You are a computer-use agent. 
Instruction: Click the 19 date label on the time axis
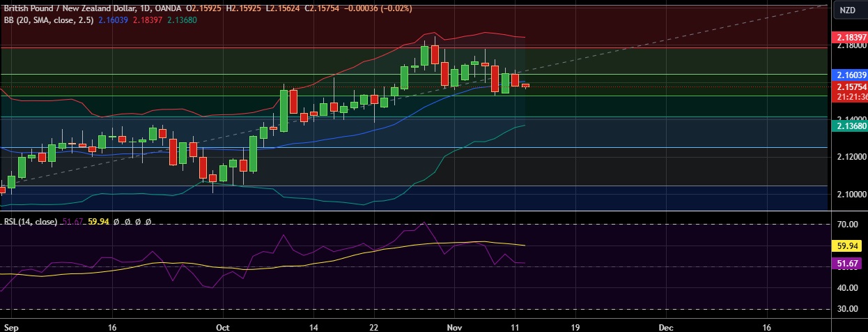[575, 326]
